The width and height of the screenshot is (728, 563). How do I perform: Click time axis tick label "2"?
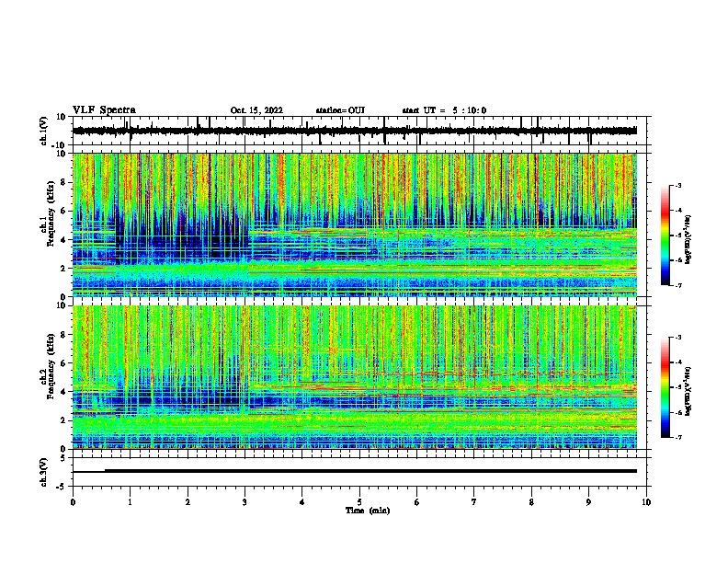(x=188, y=502)
